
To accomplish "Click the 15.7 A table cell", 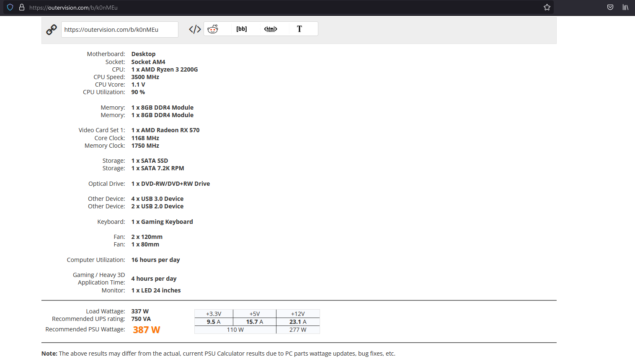I will (255, 322).
